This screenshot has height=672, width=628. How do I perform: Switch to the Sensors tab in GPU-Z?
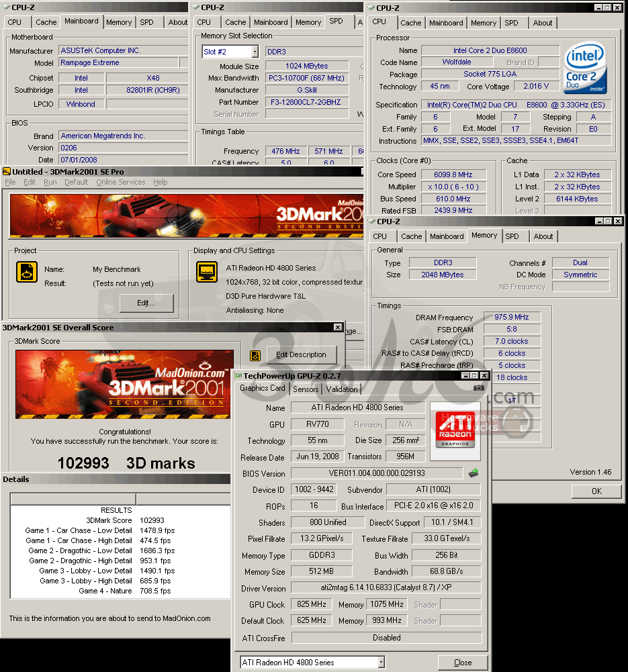coord(306,389)
